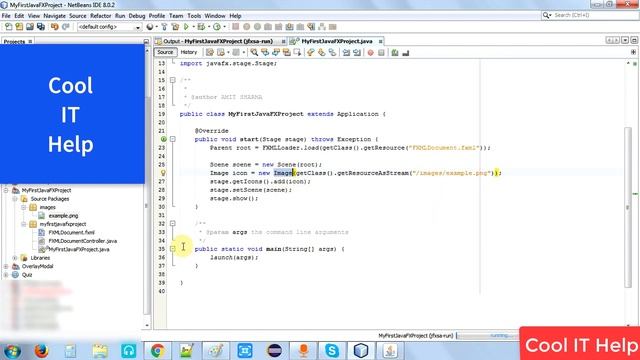Open Skype from the taskbar
The image size is (640, 360).
click(x=332, y=351)
